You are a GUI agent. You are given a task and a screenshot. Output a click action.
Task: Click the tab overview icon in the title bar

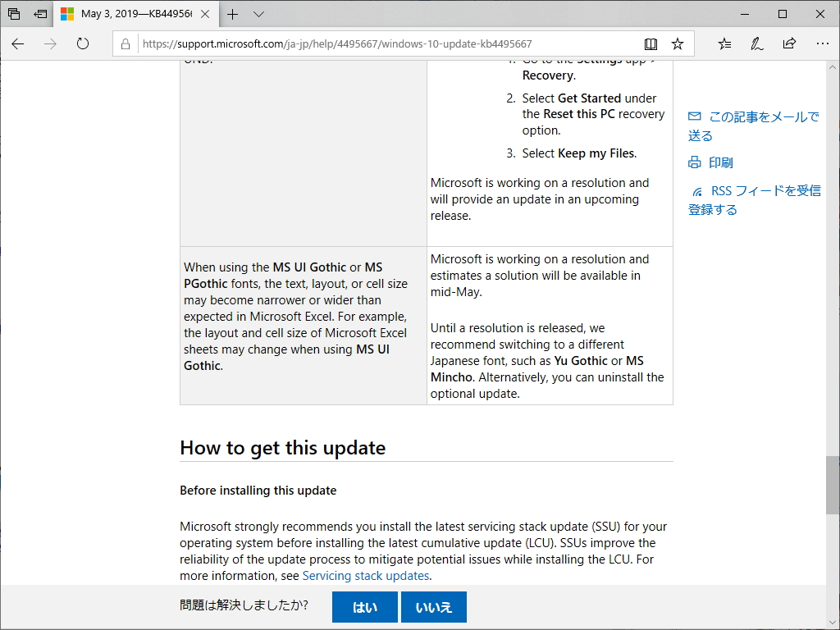14,14
